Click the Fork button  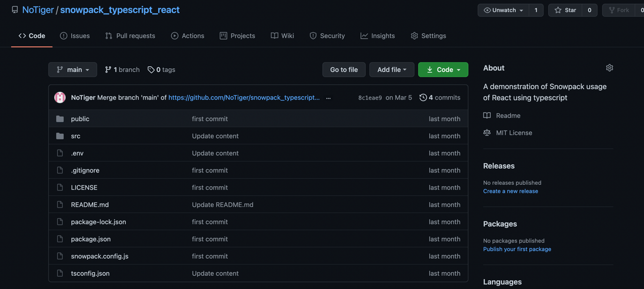tap(619, 10)
